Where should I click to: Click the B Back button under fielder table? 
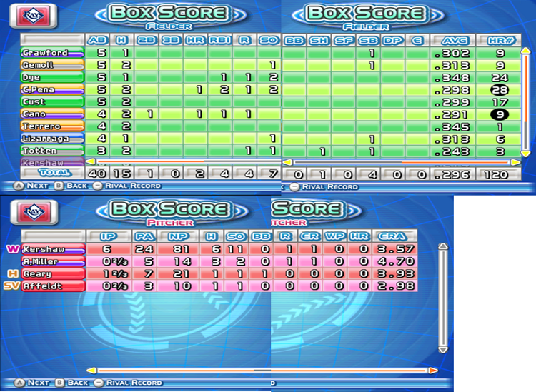click(x=71, y=186)
